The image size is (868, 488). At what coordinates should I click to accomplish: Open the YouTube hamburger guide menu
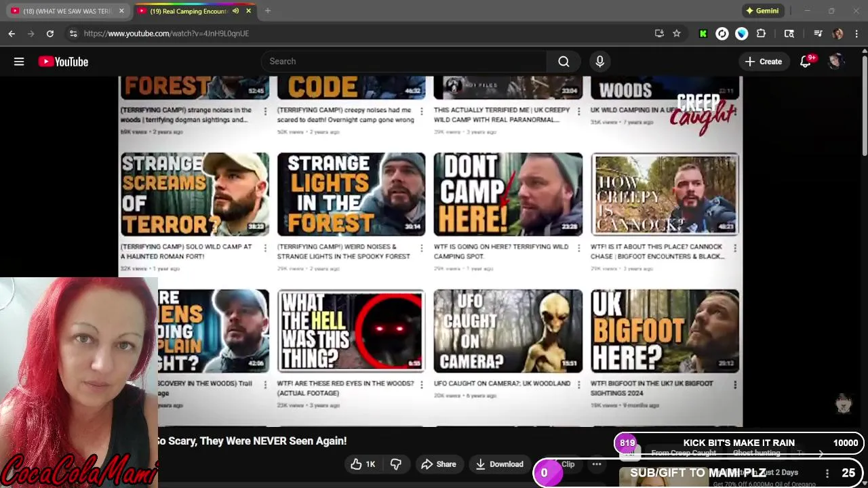[x=19, y=62]
